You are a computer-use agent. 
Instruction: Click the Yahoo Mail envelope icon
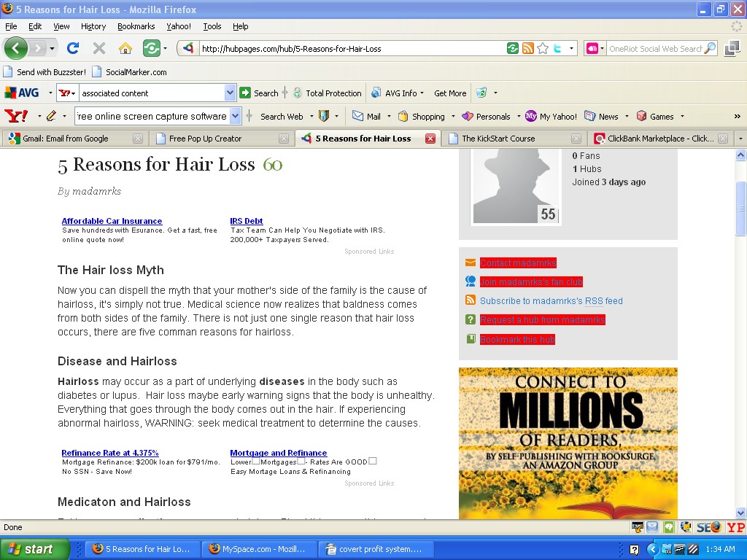[x=357, y=116]
